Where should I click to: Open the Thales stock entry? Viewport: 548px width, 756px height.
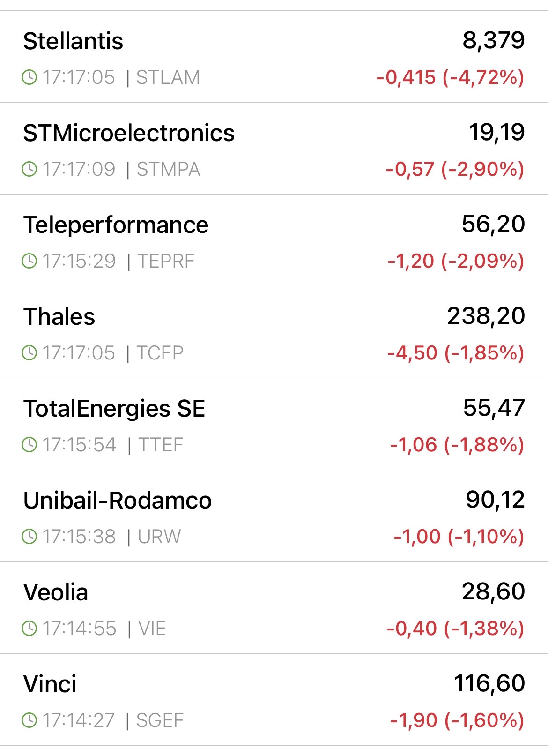tap(59, 317)
